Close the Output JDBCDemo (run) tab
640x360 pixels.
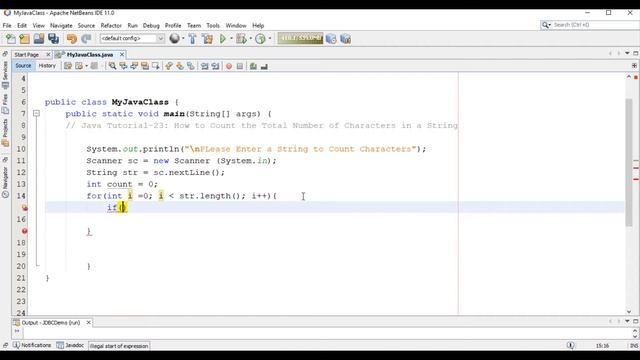[x=89, y=322]
